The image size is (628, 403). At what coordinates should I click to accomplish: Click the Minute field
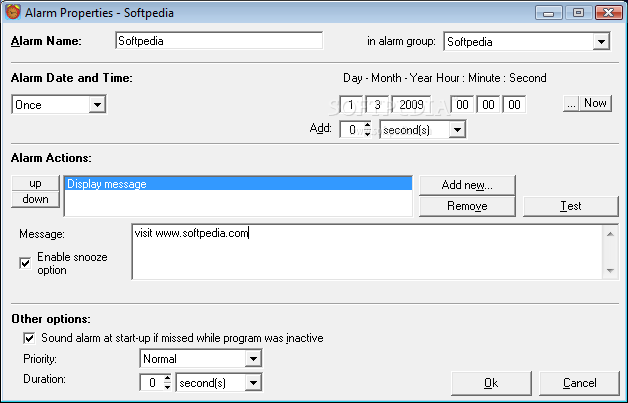(488, 105)
